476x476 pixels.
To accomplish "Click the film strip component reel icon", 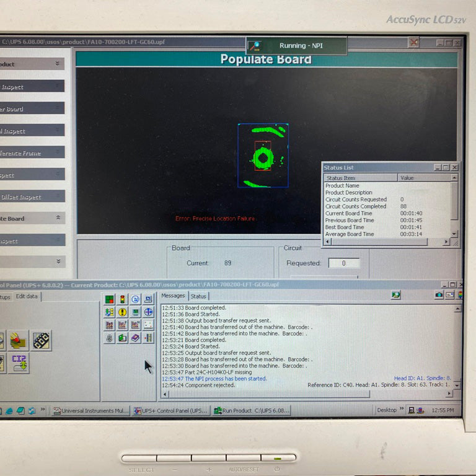I will pyautogui.click(x=42, y=340).
